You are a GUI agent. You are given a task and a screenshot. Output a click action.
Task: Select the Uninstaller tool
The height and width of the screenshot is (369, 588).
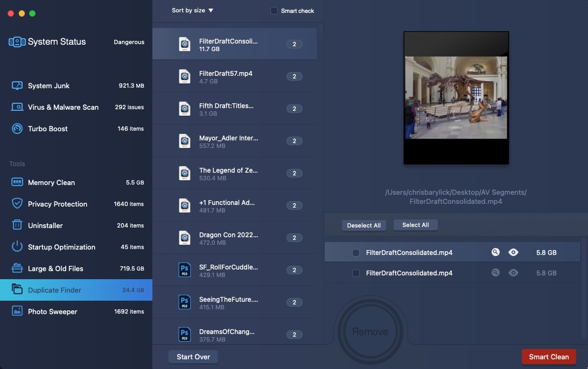[76, 225]
